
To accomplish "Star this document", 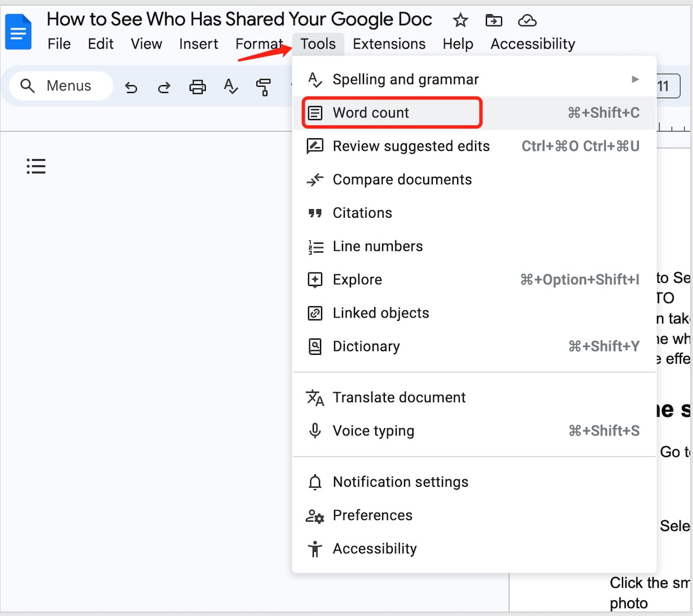I will 460,21.
